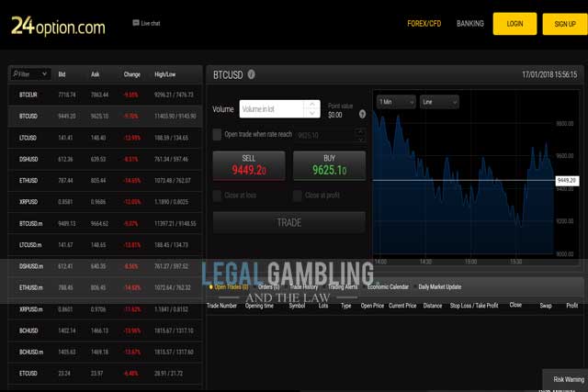Click Open Price column header
The height and width of the screenshot is (392, 588).
(x=372, y=306)
